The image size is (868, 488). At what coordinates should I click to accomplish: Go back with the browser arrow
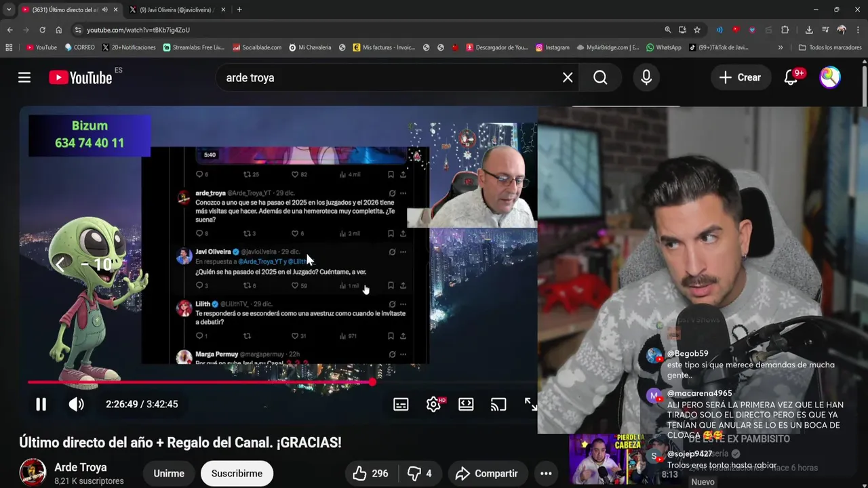(x=9, y=30)
